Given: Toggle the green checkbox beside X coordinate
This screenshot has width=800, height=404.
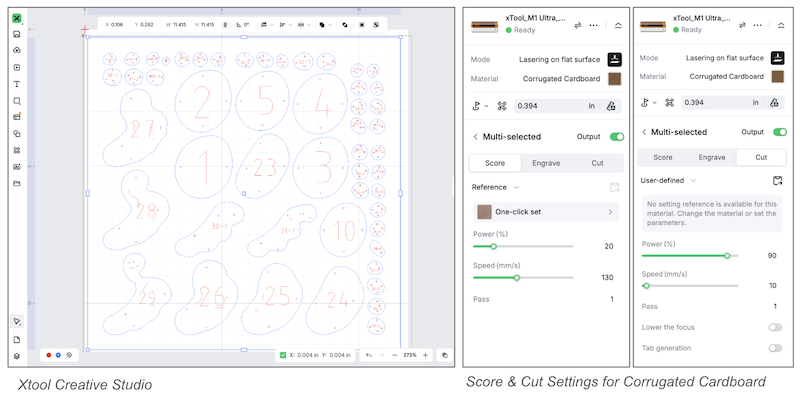Looking at the screenshot, I should point(283,355).
